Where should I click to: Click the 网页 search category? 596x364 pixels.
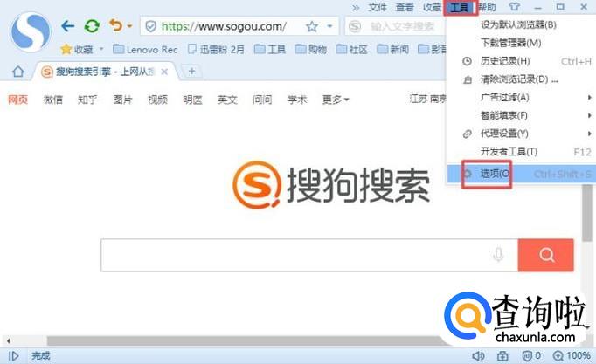[17, 100]
